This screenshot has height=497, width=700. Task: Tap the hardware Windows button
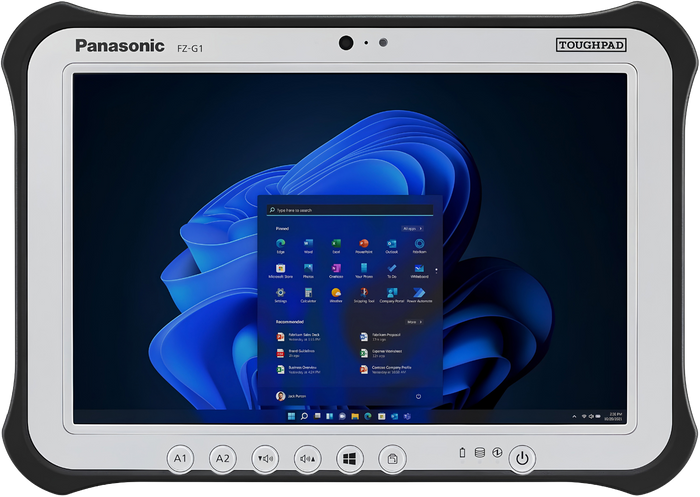point(350,458)
